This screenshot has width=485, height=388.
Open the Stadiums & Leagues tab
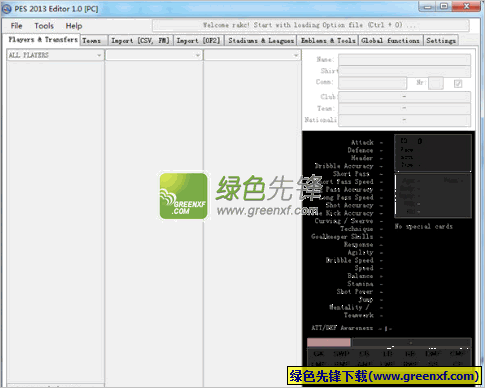click(x=261, y=40)
